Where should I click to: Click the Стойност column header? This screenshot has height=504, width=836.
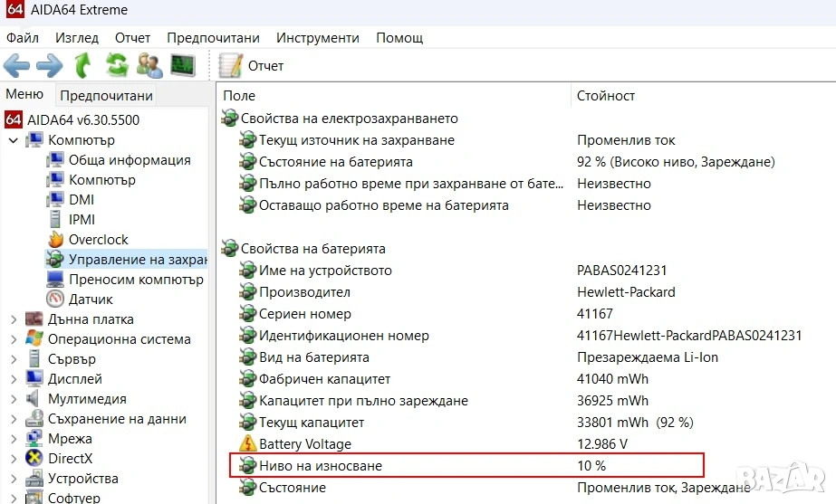[606, 96]
